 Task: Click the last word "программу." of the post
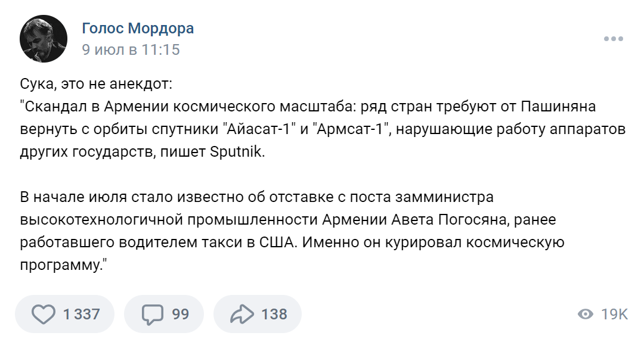point(63,265)
